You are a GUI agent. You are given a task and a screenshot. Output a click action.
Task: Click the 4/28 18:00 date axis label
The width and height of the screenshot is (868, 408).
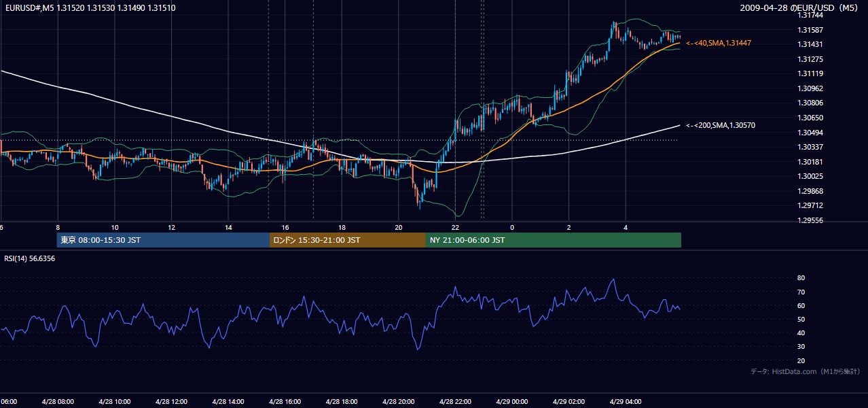point(342,401)
